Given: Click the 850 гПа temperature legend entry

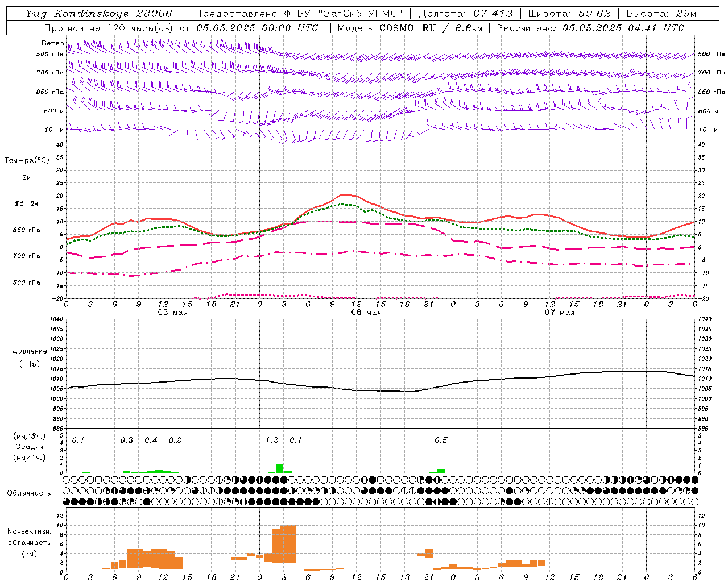Looking at the screenshot, I should (26, 230).
